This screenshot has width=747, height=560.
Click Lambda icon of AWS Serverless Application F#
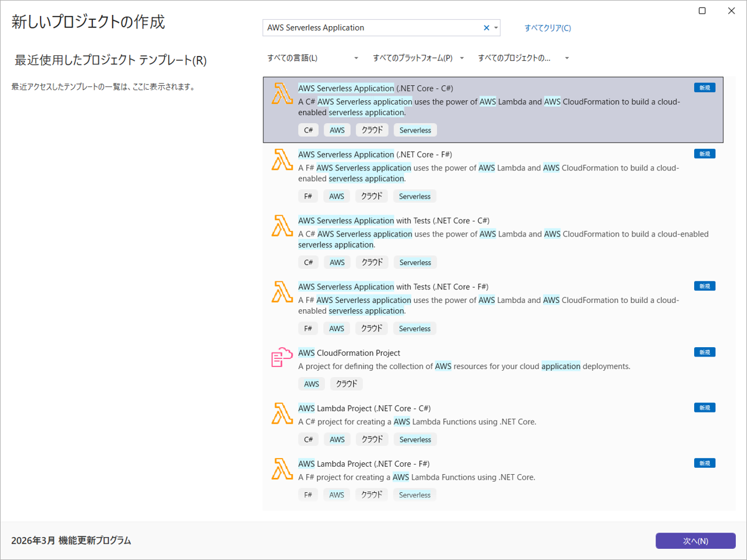(x=282, y=159)
